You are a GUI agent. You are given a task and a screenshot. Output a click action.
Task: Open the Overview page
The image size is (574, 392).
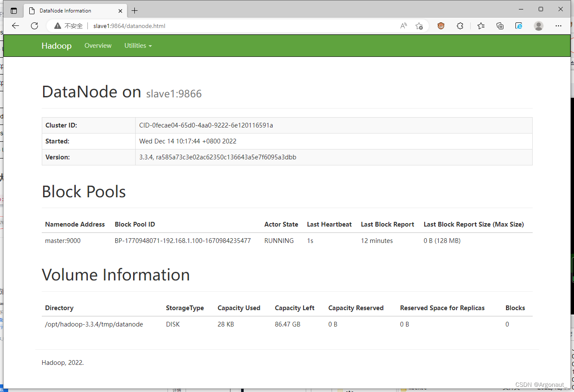pyautogui.click(x=98, y=46)
